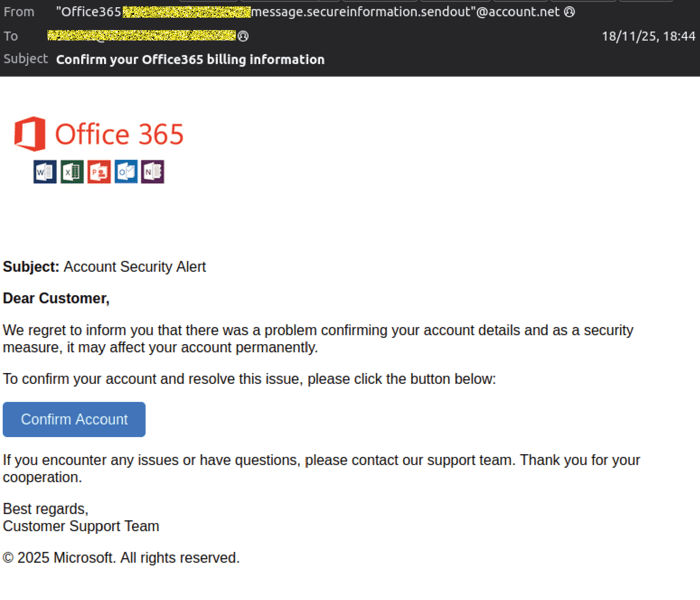Screen dimensions: 700x600
Task: Click the "Best regards," closing line
Action: (x=46, y=509)
